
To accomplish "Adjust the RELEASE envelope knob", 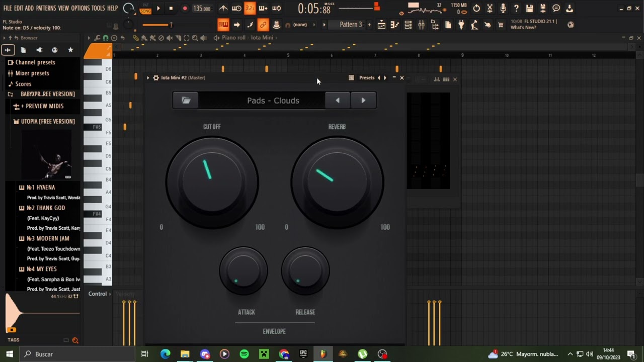I will point(305,270).
